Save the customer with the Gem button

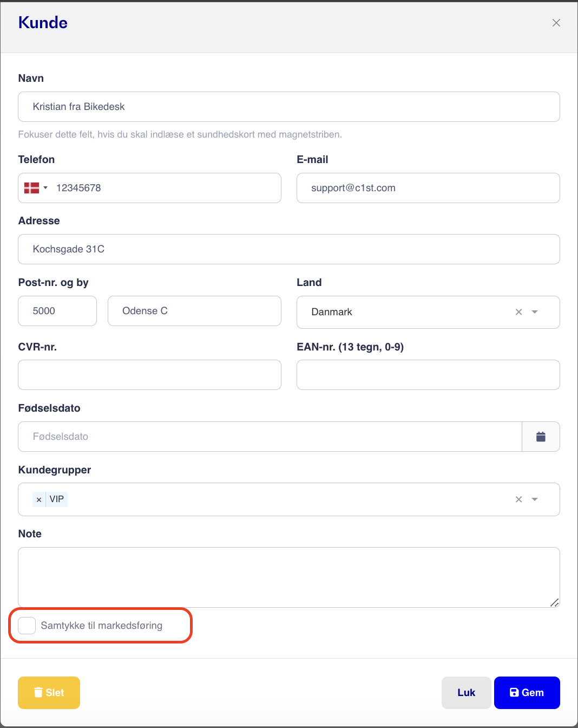click(x=527, y=693)
